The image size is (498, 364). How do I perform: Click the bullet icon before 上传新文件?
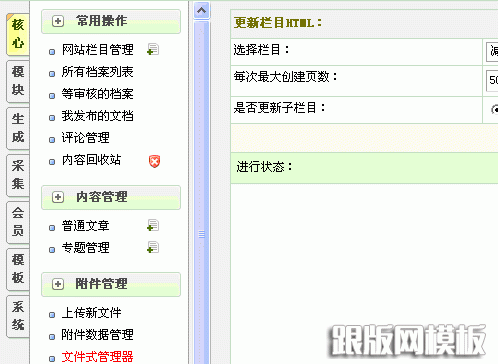pyautogui.click(x=52, y=315)
